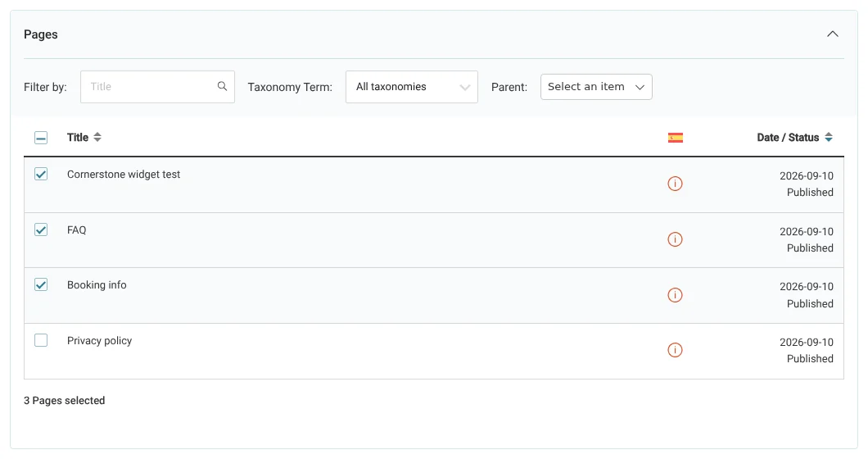Viewport: 868px width, 459px height.
Task: Click the 'Filter by:' label
Action: click(45, 87)
